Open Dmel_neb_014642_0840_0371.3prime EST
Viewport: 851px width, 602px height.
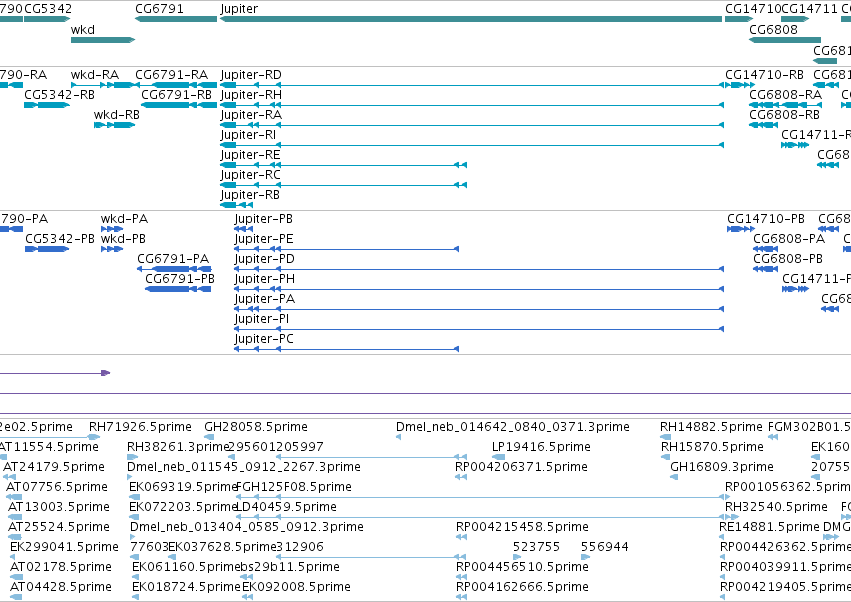[x=398, y=437]
